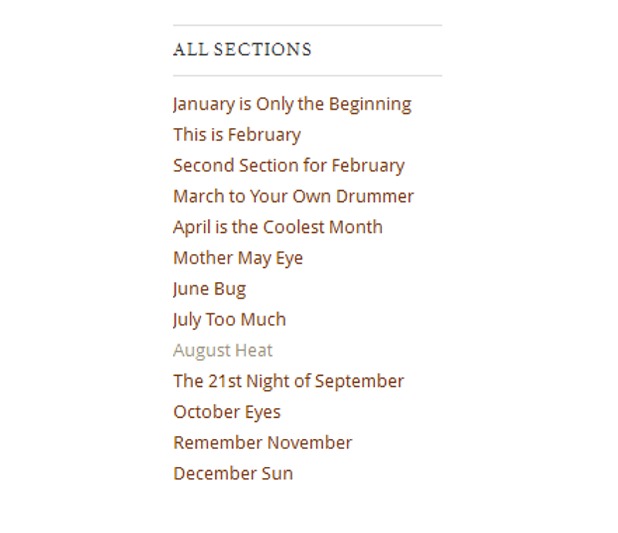Open "March to Your Own Drummer"
618x533 pixels.
point(293,197)
